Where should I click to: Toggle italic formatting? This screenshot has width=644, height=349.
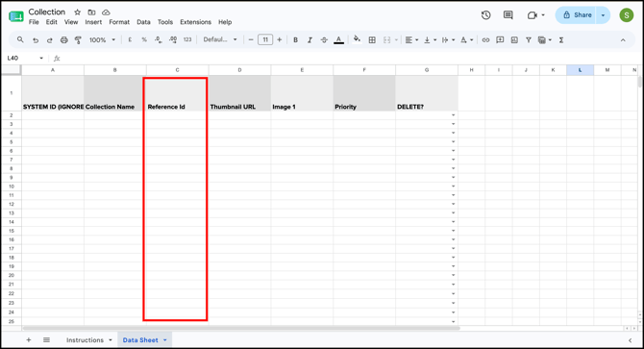pyautogui.click(x=310, y=39)
